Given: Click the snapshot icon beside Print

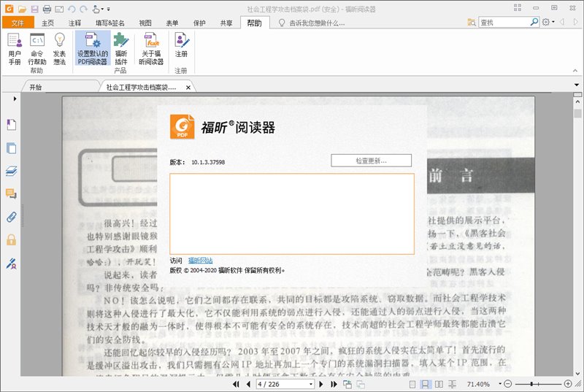Looking at the screenshot, I should 59,9.
